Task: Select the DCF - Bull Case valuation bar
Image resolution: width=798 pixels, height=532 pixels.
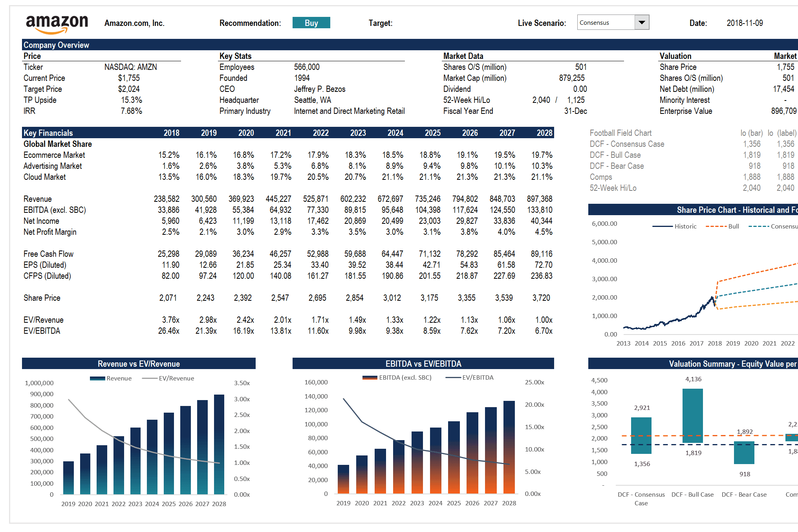Action: click(693, 415)
